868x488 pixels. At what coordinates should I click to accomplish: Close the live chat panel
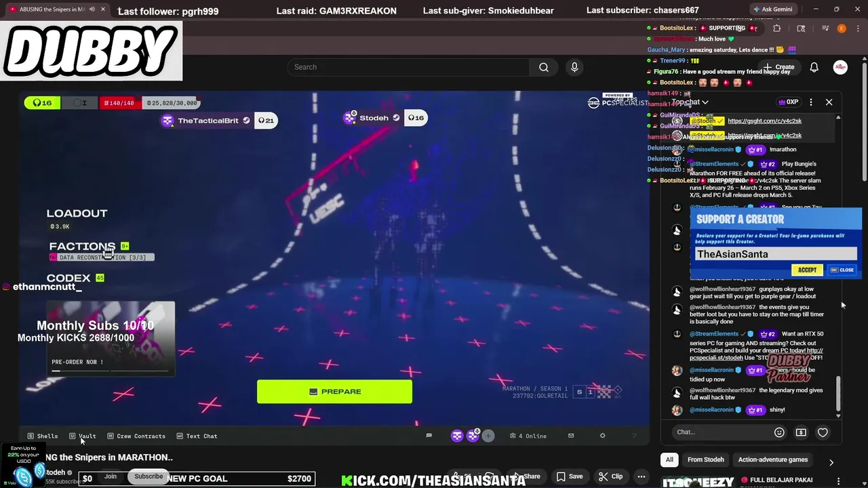(829, 102)
